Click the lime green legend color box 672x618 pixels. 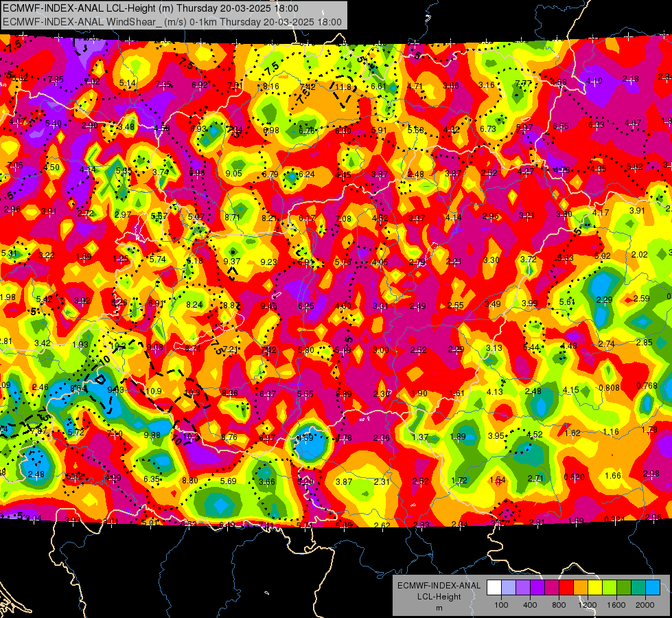tap(610, 588)
